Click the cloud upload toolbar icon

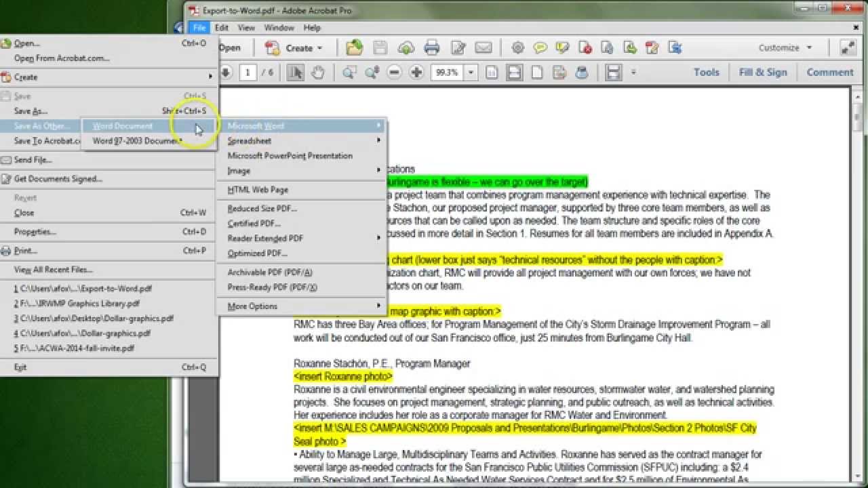click(x=406, y=47)
